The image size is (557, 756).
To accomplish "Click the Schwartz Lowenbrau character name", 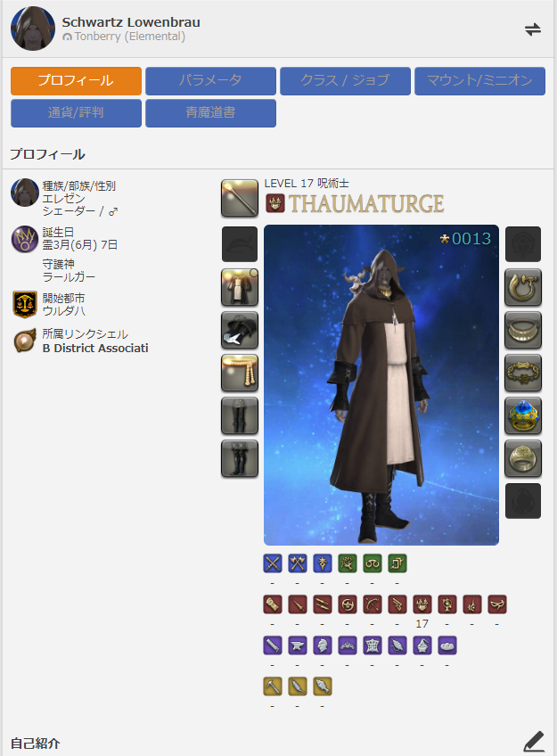I will (x=131, y=22).
